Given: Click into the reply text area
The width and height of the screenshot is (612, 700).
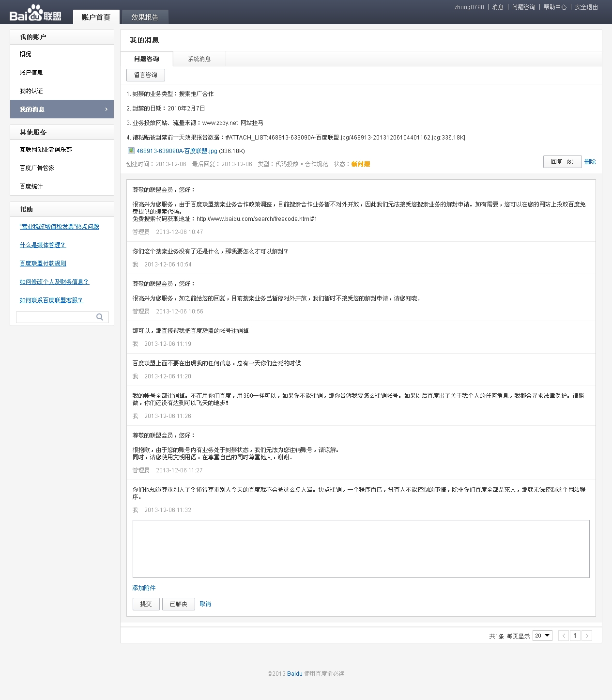Looking at the screenshot, I should click(x=361, y=549).
